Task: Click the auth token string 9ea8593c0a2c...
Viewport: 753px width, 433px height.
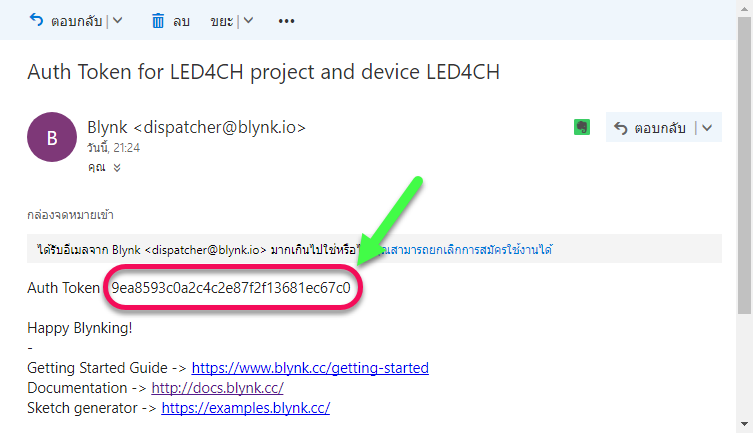Action: coord(231,288)
